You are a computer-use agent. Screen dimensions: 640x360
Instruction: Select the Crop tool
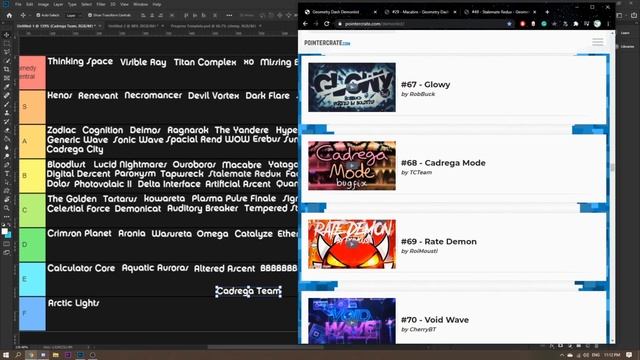(7, 69)
